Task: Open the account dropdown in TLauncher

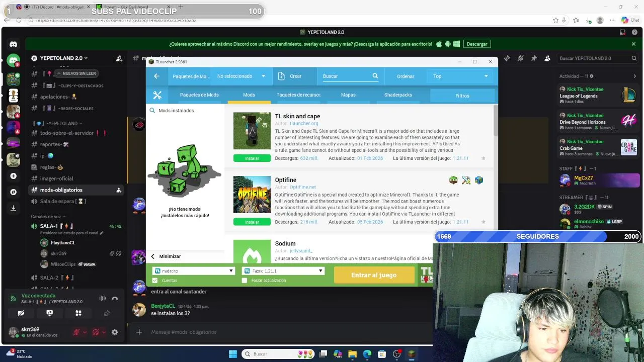Action: 194,270
